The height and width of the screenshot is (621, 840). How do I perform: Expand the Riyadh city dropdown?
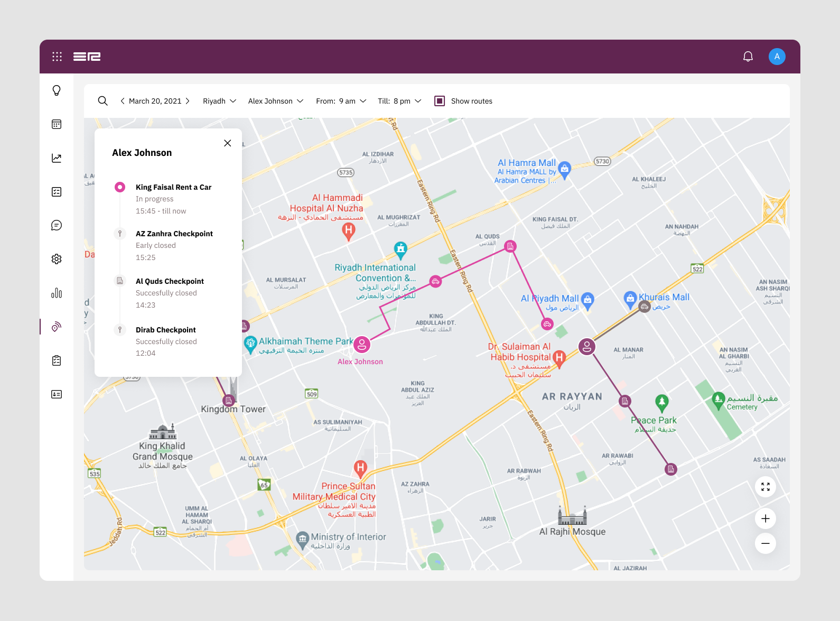219,101
